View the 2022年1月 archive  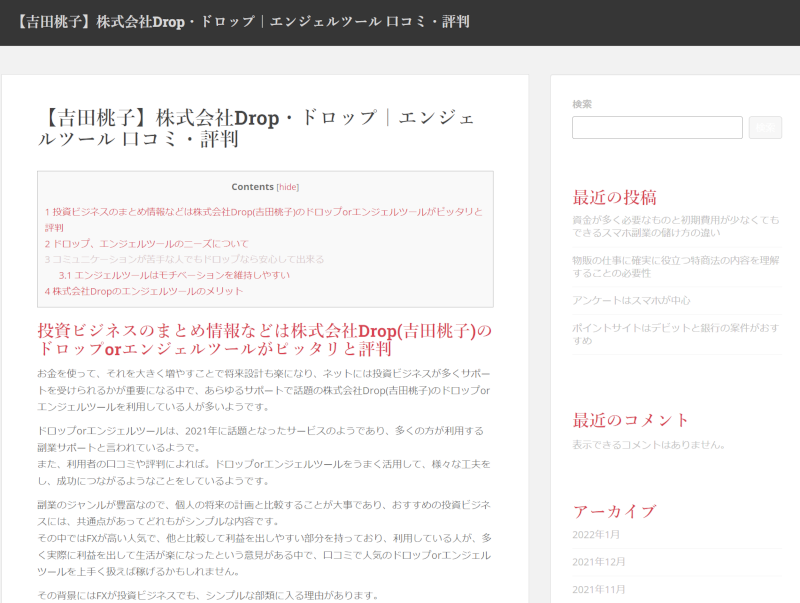596,535
